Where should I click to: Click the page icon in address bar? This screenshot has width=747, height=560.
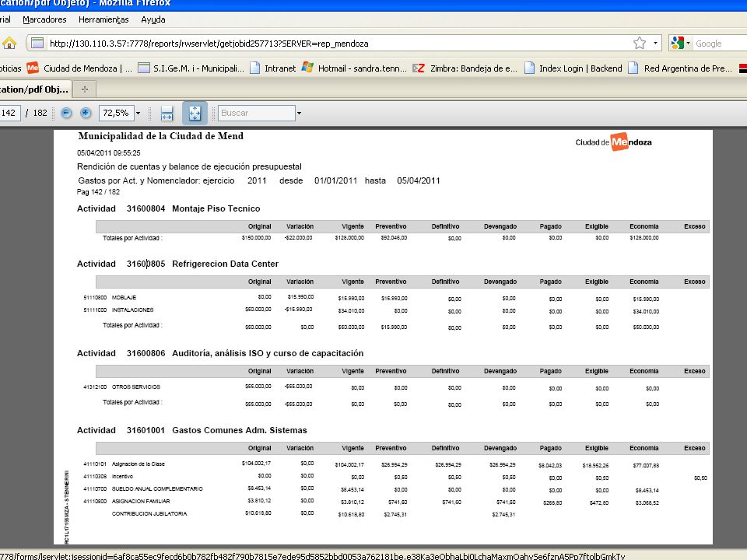point(37,44)
